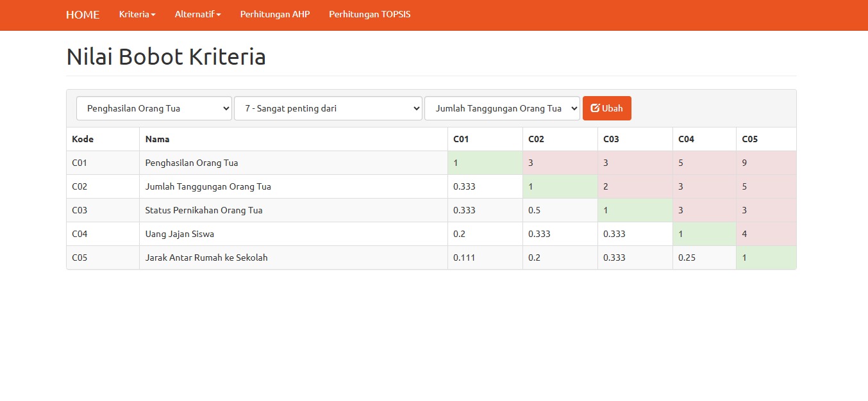
Task: Click value 3 under C02 in Penghasilan row
Action: point(560,163)
